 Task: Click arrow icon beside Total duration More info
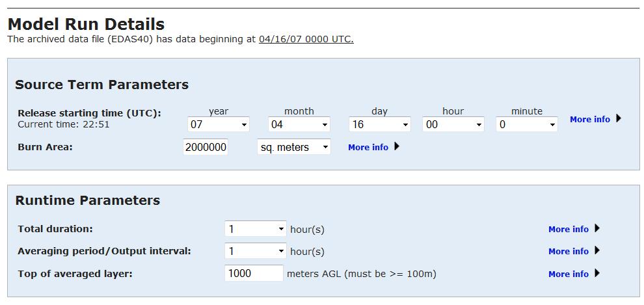[x=597, y=228]
